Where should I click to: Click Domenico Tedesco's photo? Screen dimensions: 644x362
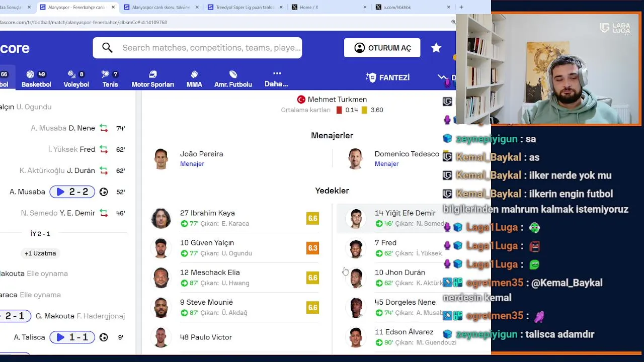(355, 159)
